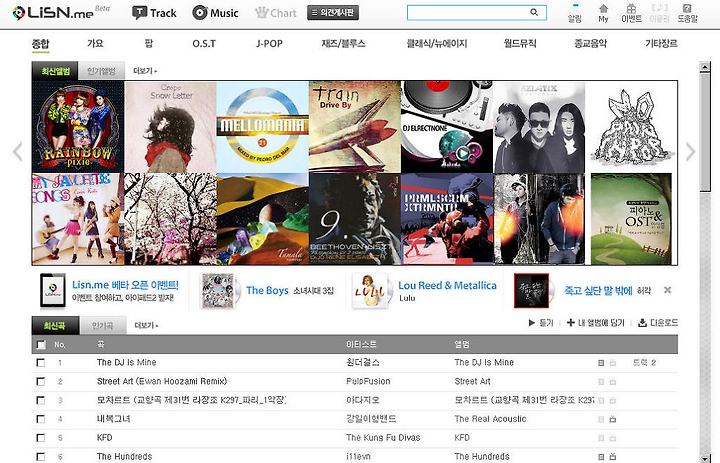Check the box for KFD track
This screenshot has height=463, width=720.
(x=41, y=438)
